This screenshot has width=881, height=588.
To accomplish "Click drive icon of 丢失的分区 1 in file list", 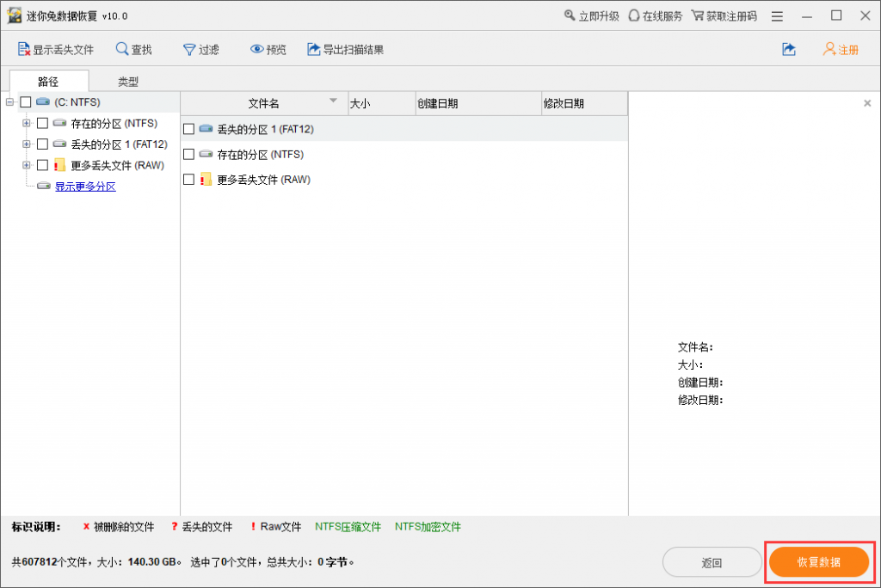I will (206, 129).
